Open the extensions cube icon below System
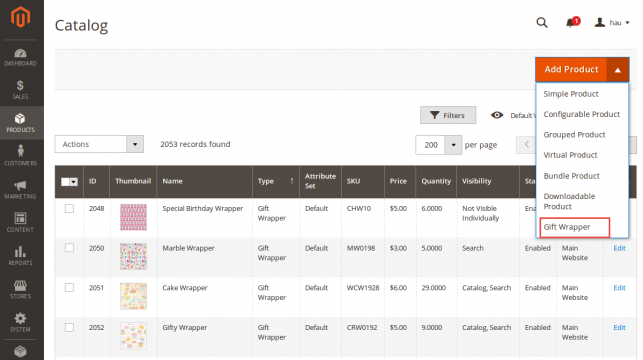643x360 pixels. click(21, 351)
